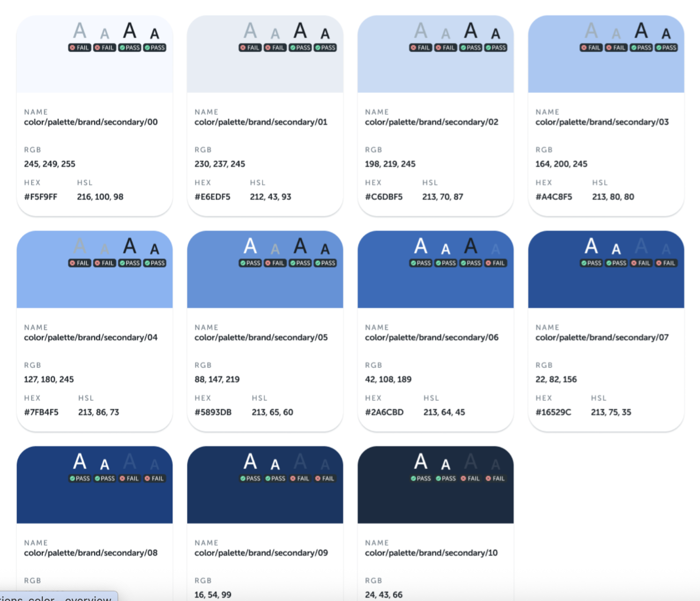Select the secondary/09 dark navy color swatch
700x601 pixels.
pos(265,500)
